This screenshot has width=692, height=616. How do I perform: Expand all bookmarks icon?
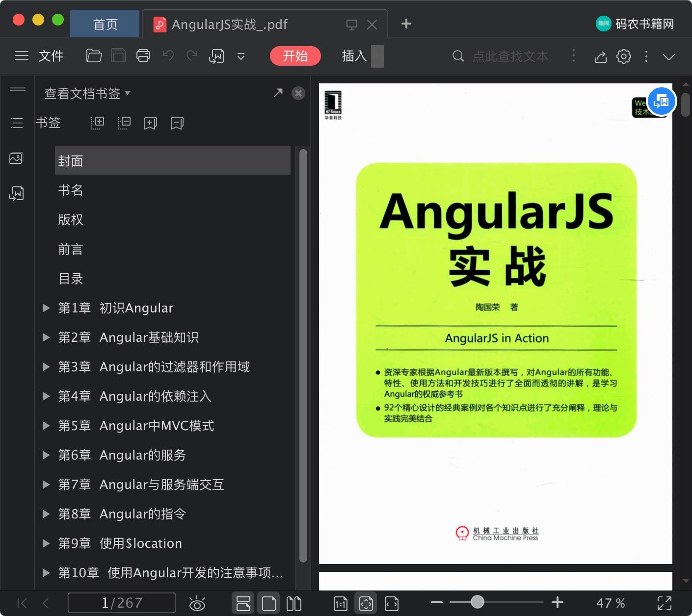point(98,123)
